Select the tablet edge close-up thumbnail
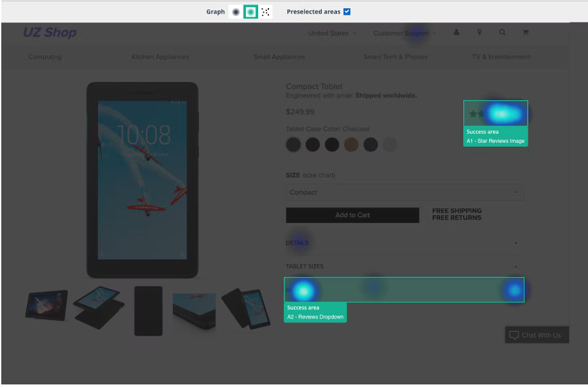Viewport: 588px width, 387px height. pyautogui.click(x=194, y=311)
